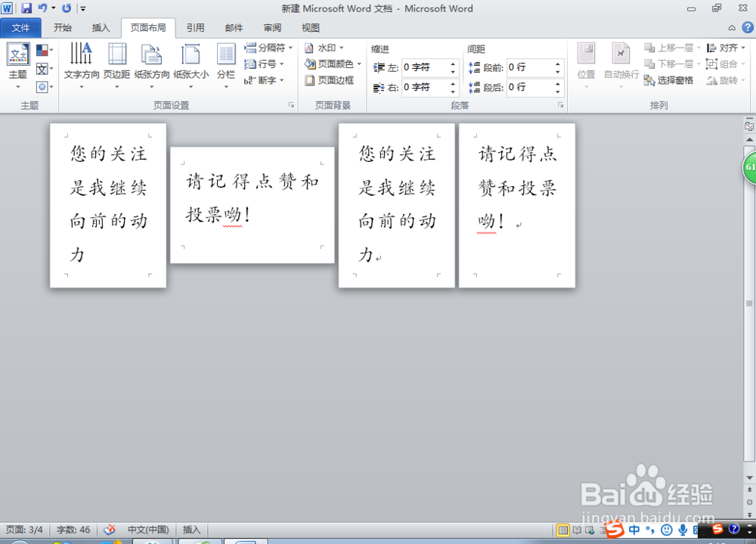Open the Page Setup dialog launcher
Image resolution: width=756 pixels, height=544 pixels.
pos(291,105)
